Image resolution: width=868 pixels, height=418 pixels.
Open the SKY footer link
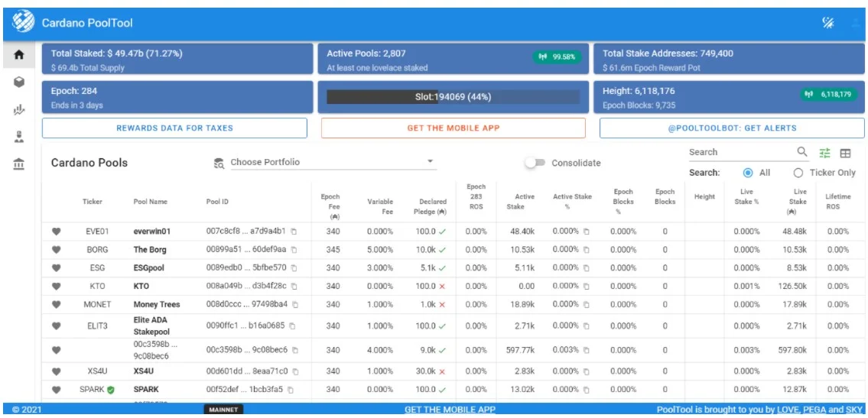(853, 410)
